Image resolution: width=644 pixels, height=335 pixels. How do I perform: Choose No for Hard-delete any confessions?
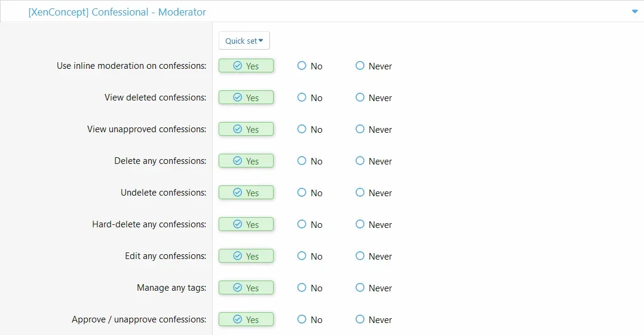309,224
